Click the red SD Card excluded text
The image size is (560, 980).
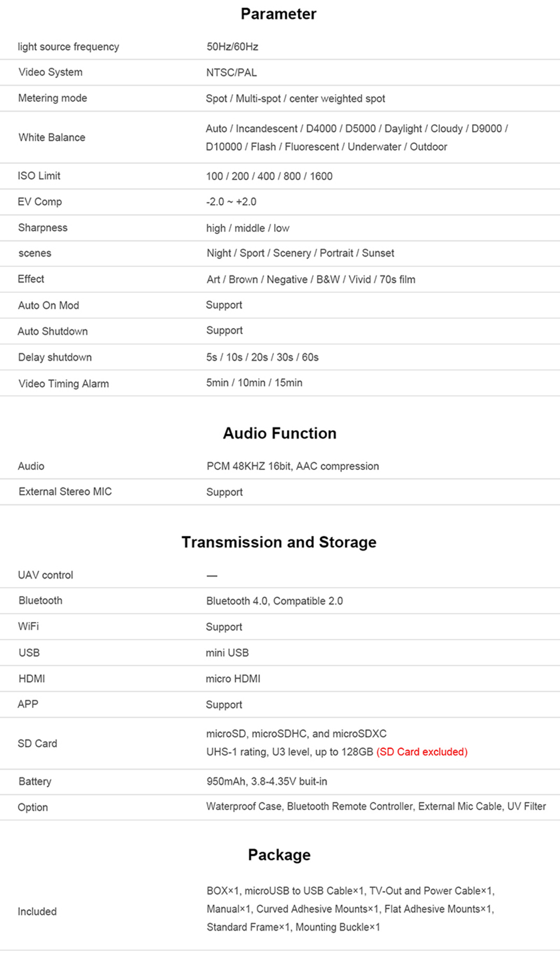point(422,752)
